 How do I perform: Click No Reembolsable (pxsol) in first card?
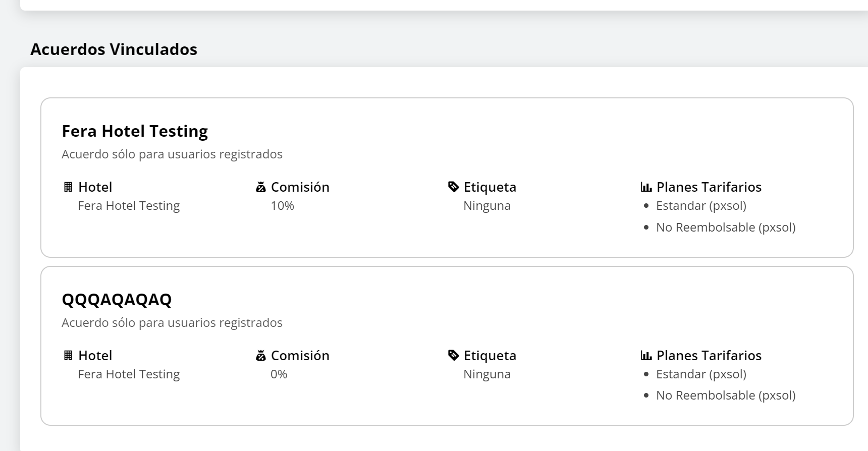pyautogui.click(x=725, y=228)
